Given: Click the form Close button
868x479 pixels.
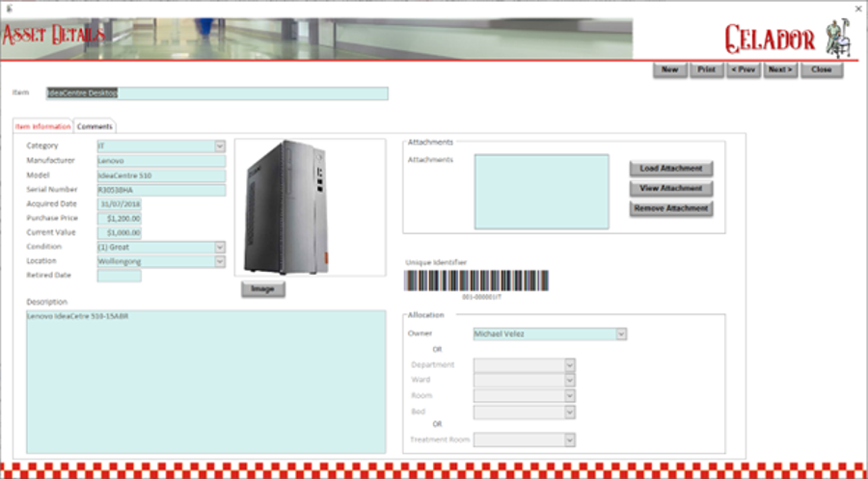Looking at the screenshot, I should pos(822,69).
